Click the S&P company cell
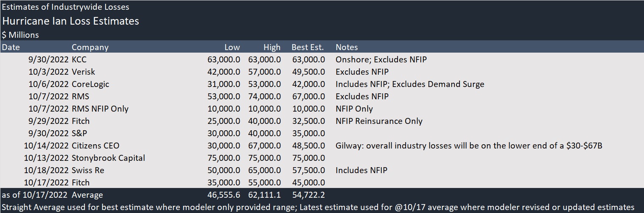This screenshot has width=644, height=213. pyautogui.click(x=79, y=133)
